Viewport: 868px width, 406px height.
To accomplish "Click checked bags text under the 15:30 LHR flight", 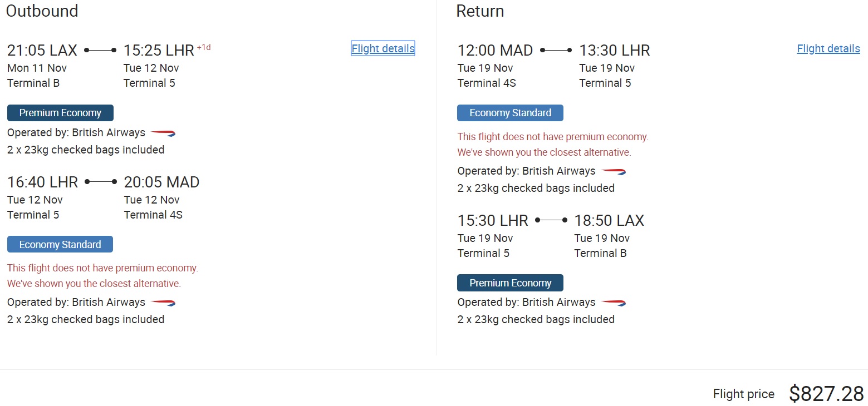I will [x=536, y=319].
